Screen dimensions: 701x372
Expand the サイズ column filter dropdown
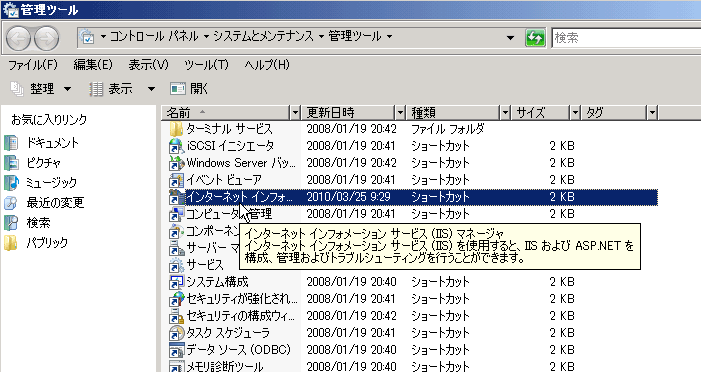[x=575, y=113]
